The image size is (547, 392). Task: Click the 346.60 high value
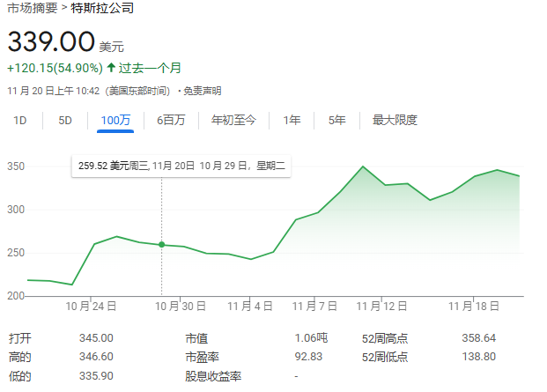(x=96, y=357)
